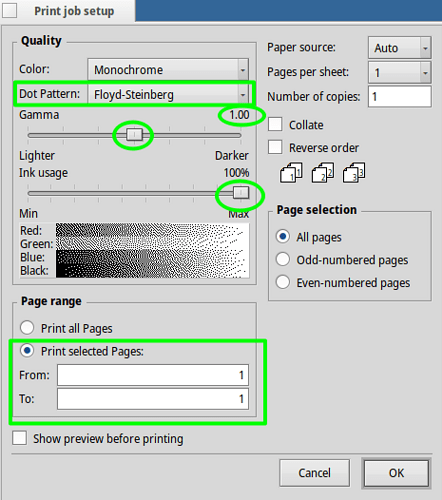442x500 pixels.
Task: Click the Print job setup title tab
Action: pyautogui.click(x=74, y=11)
